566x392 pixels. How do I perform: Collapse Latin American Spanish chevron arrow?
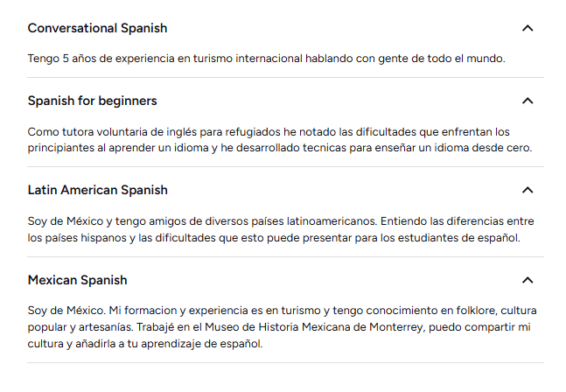pyautogui.click(x=528, y=190)
